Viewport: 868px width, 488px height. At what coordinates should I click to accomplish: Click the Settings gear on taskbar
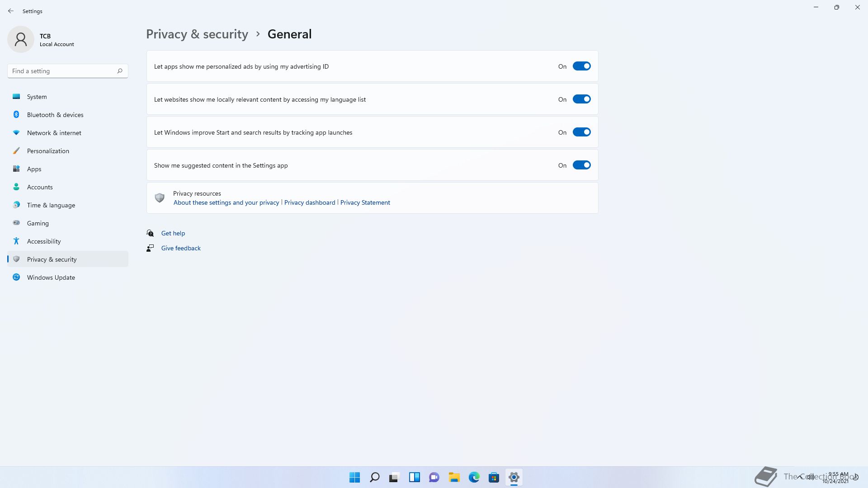(x=514, y=477)
